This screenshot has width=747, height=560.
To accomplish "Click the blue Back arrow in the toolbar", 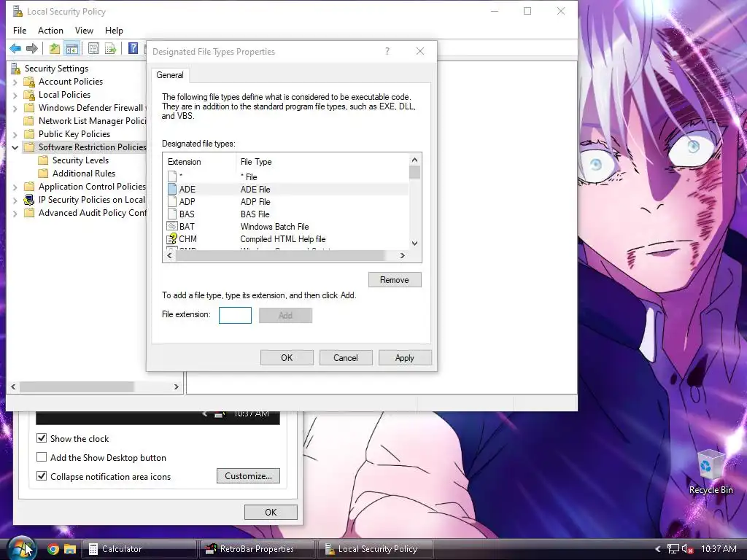I will [x=15, y=49].
